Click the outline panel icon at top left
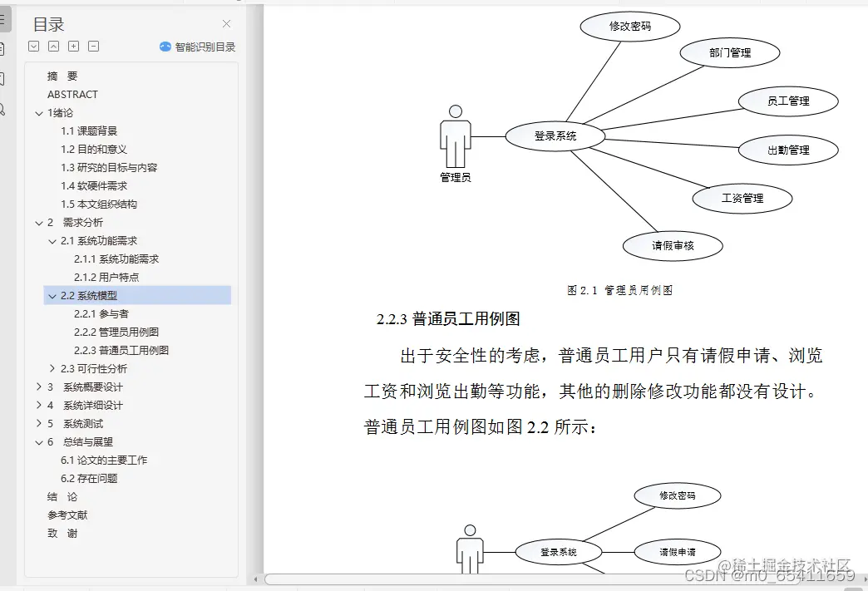868x591 pixels. pyautogui.click(x=7, y=19)
